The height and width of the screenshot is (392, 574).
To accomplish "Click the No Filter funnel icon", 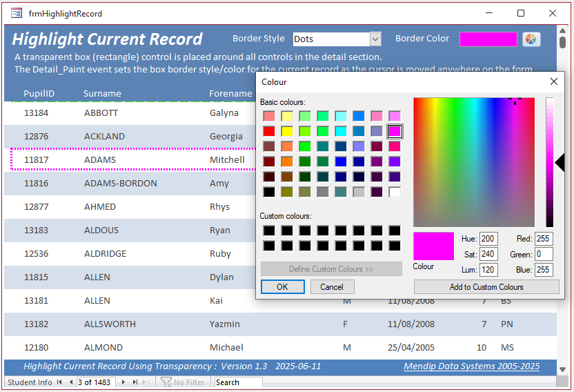I will pos(166,382).
